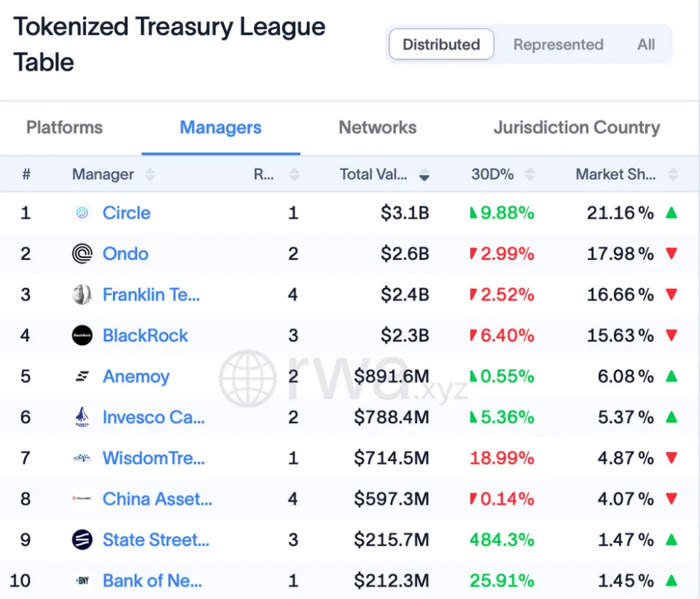Click the 9.88% 30-day change value
The height and width of the screenshot is (599, 700).
(x=507, y=213)
